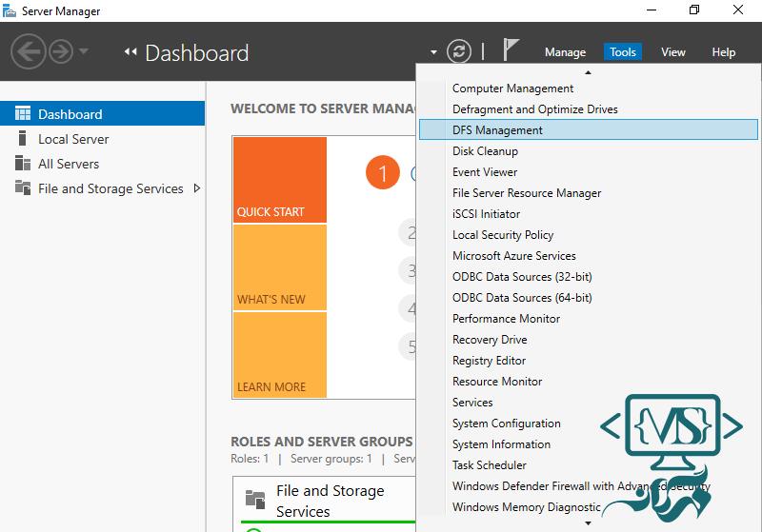Open the File and Storage Services role tile
The height and width of the screenshot is (532, 762).
point(325,503)
